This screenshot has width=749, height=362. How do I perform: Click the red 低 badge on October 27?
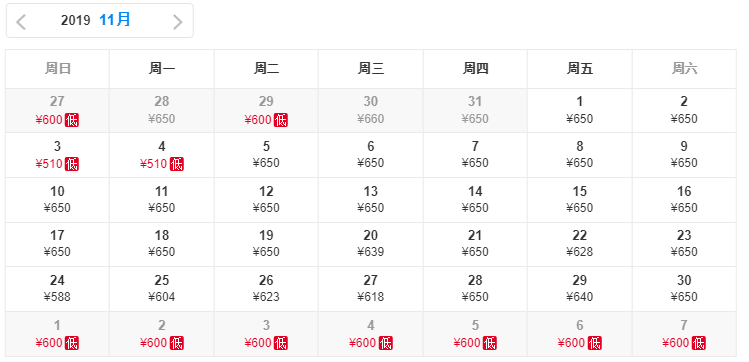(72, 120)
